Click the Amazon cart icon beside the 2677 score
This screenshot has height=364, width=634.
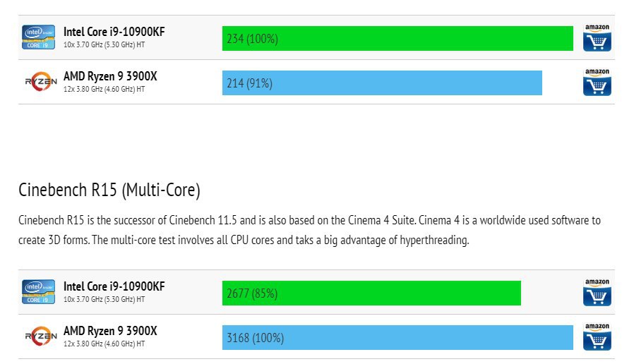tap(597, 293)
